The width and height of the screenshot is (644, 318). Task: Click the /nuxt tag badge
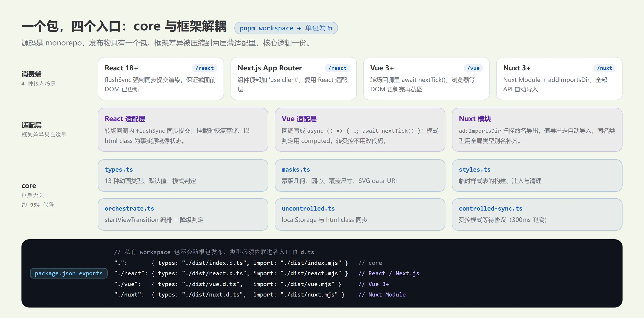tap(605, 68)
